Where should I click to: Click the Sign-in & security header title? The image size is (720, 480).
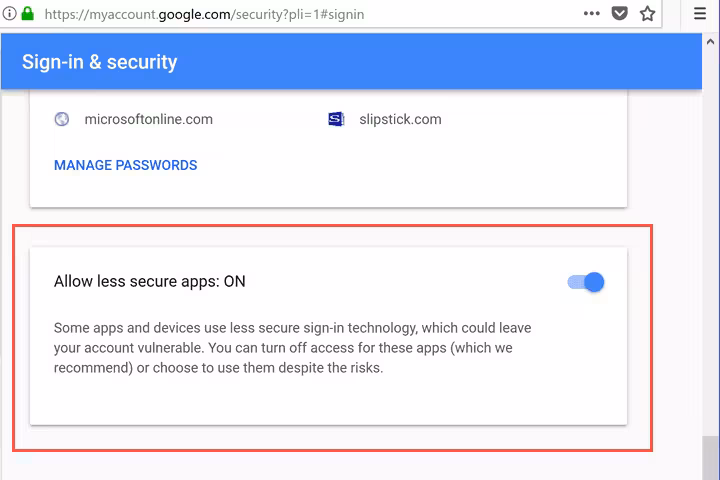click(x=99, y=62)
